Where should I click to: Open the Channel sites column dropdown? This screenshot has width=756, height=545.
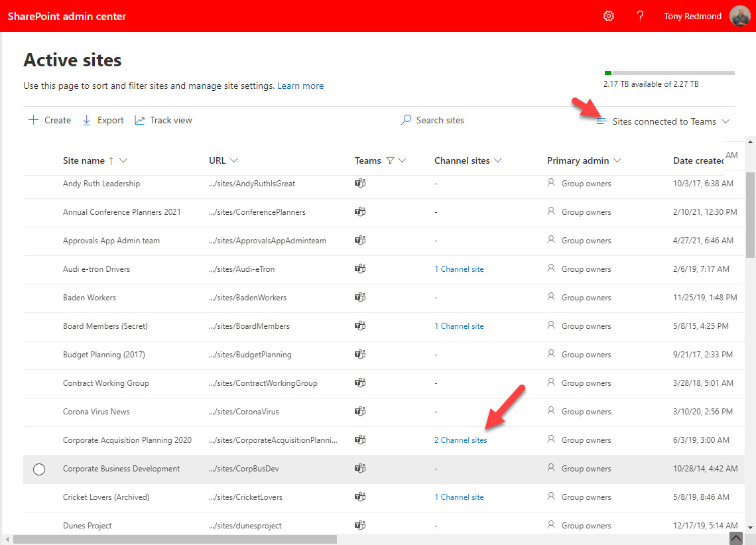point(498,160)
